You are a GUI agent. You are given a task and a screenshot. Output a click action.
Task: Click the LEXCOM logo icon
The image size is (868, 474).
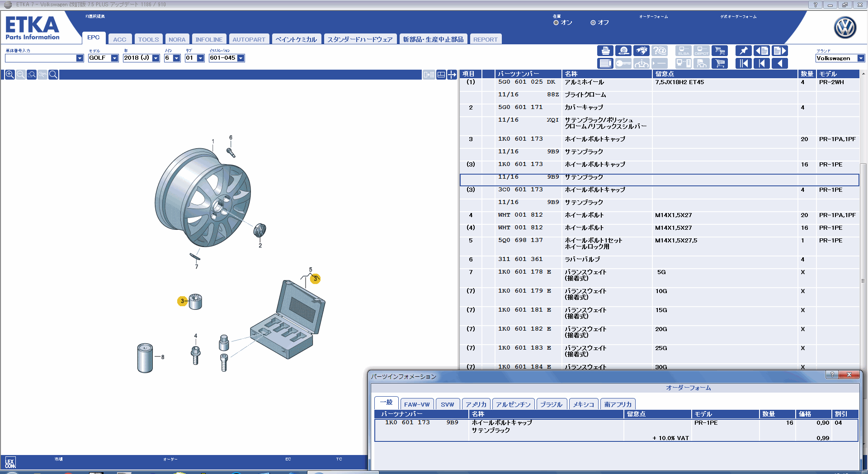10,463
